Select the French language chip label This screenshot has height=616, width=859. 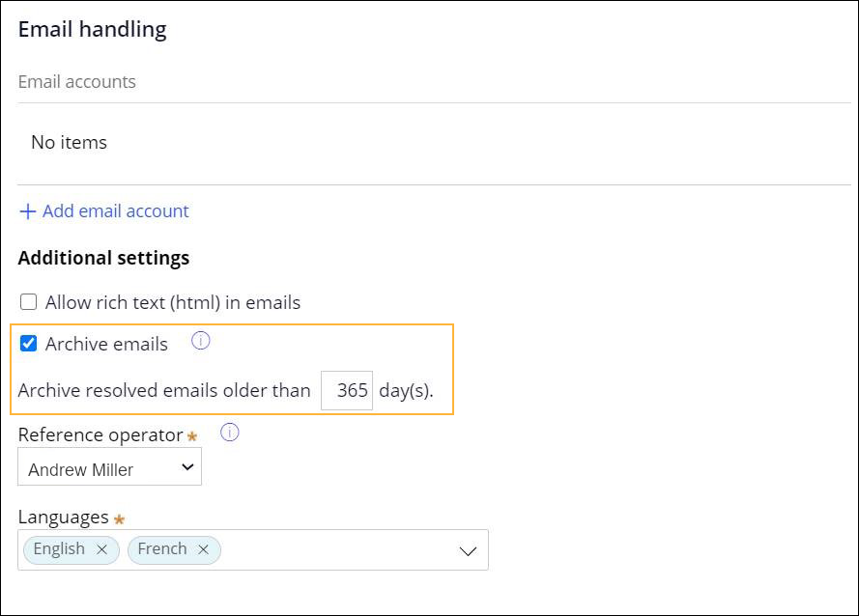(x=162, y=549)
